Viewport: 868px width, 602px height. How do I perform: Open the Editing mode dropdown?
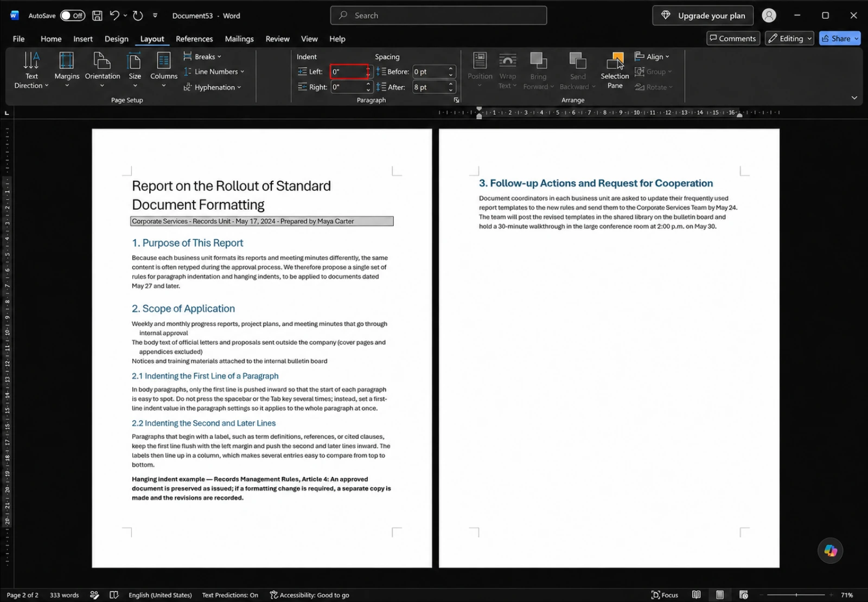(x=790, y=38)
